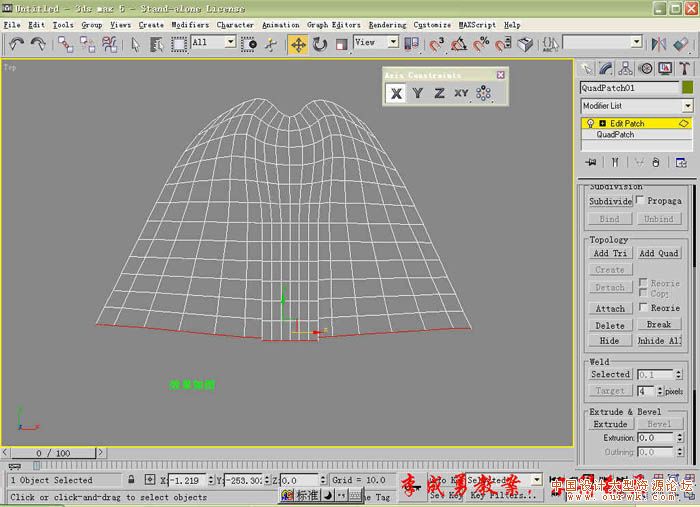Activate Bind to Space Warp tool
The image size is (700, 507).
tap(109, 44)
